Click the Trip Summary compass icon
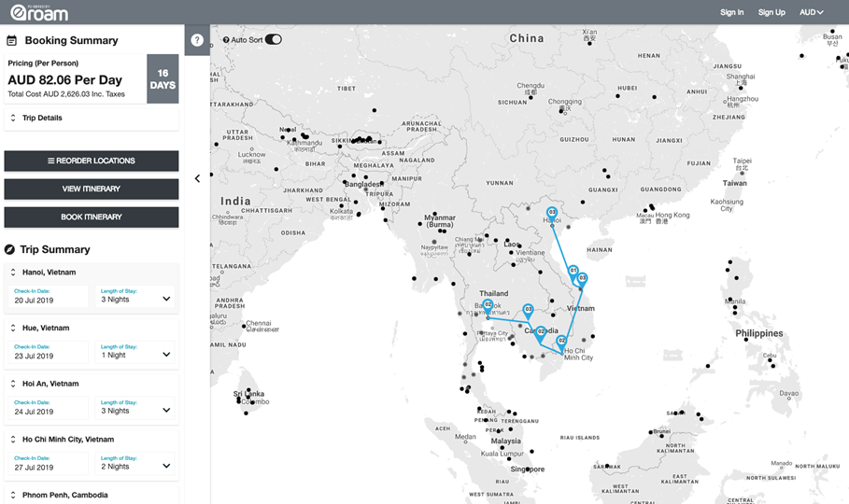The height and width of the screenshot is (504, 849). pyautogui.click(x=9, y=249)
